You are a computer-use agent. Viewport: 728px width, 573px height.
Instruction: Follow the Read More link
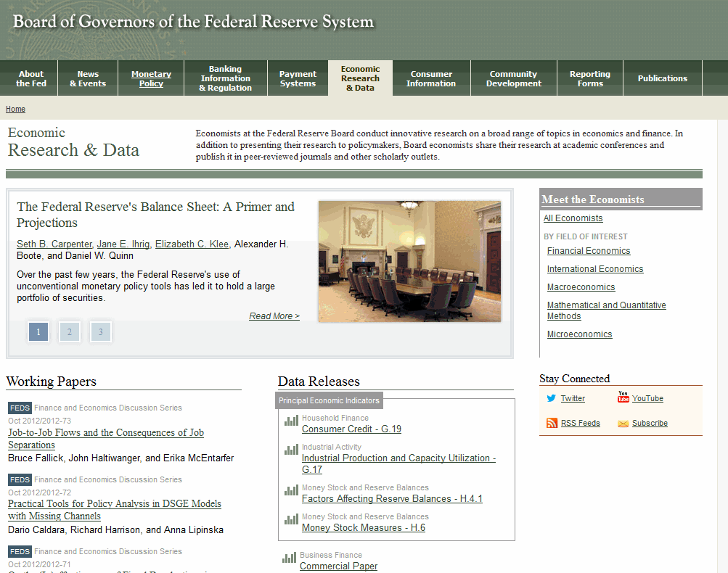click(274, 316)
